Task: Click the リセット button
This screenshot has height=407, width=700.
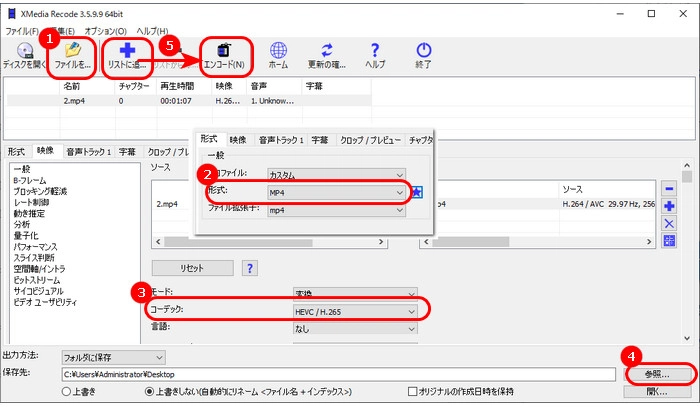Action: coord(191,268)
